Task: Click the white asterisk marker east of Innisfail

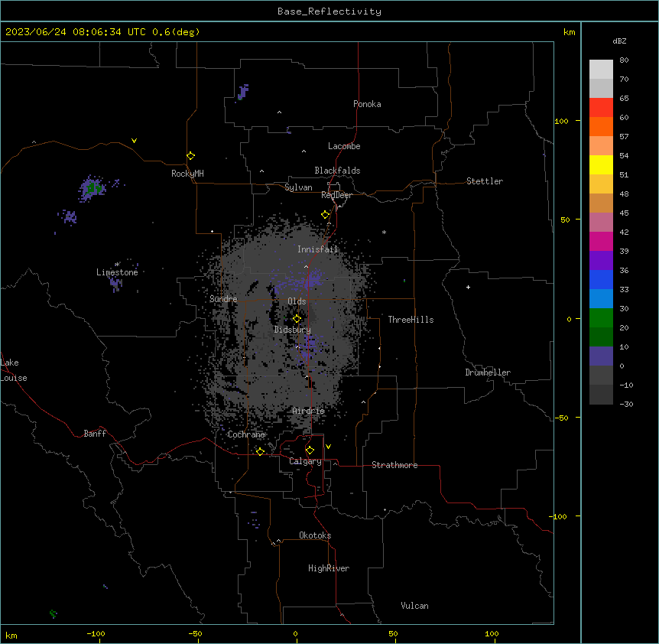Action: (x=384, y=232)
